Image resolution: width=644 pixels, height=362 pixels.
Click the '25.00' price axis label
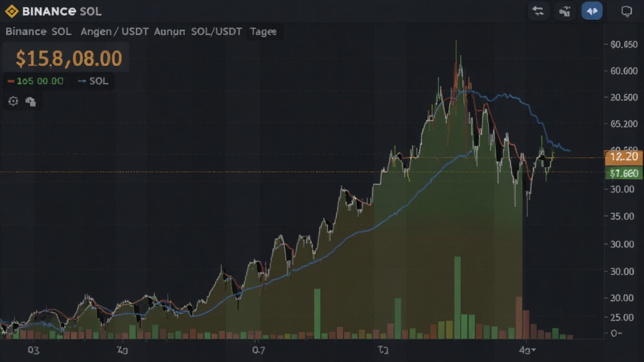pyautogui.click(x=622, y=317)
